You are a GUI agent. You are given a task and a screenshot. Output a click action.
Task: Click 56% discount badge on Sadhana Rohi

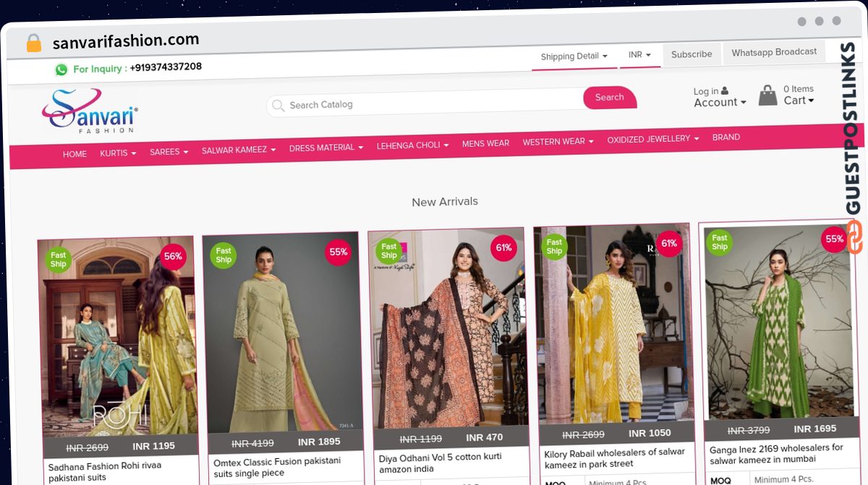pyautogui.click(x=173, y=256)
